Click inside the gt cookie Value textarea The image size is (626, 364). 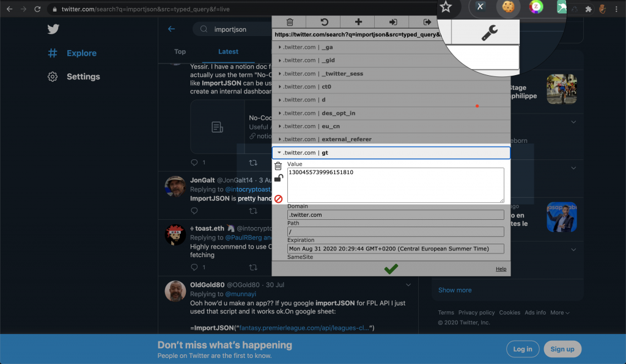pos(396,185)
